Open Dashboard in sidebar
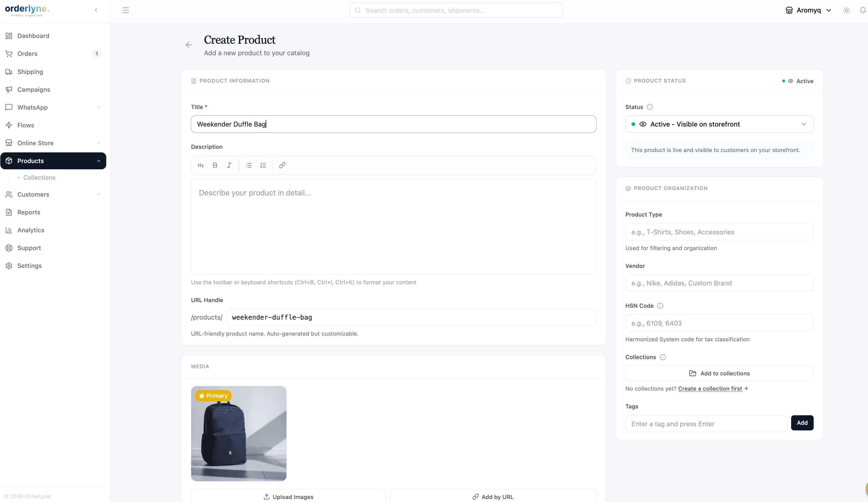868x502 pixels. click(x=53, y=36)
